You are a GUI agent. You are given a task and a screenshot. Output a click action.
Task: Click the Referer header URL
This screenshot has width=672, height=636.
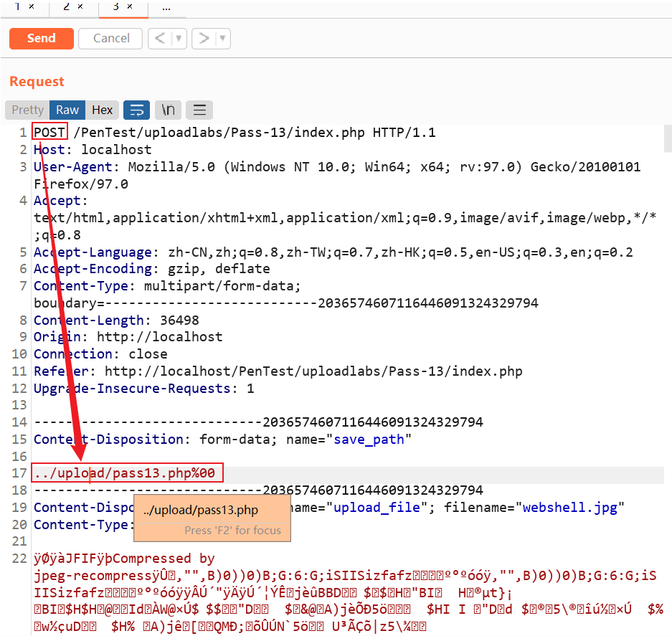(313, 371)
